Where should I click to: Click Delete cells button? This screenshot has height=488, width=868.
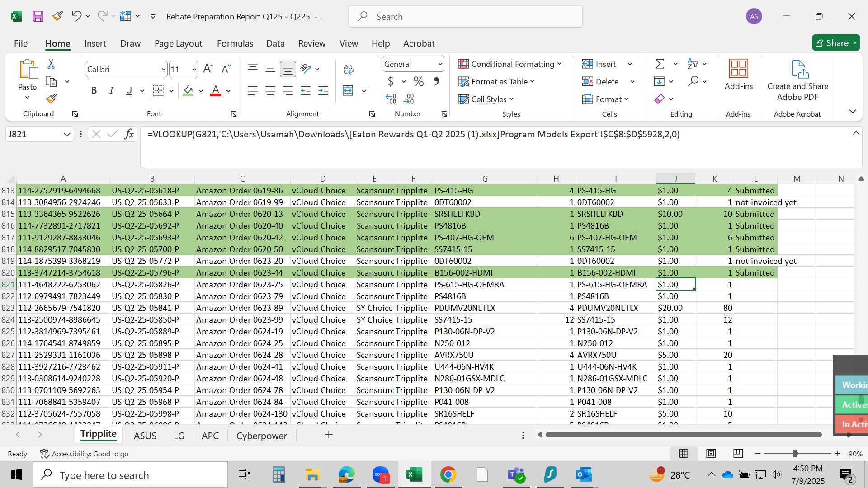[600, 82]
